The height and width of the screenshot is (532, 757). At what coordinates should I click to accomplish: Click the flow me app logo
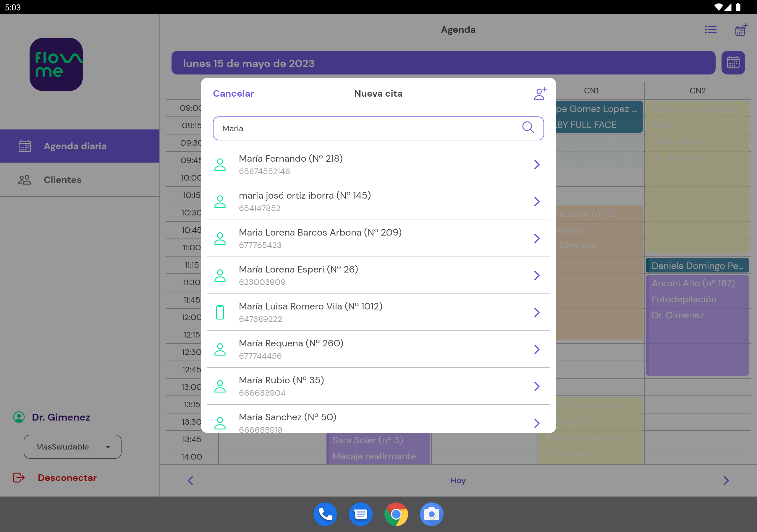coord(56,64)
